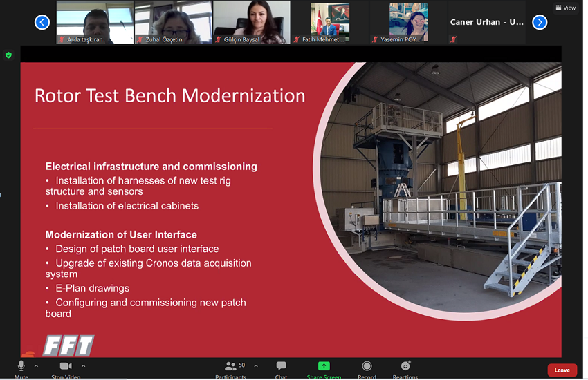The image size is (588, 380).
Task: Leave the meeting
Action: pos(562,370)
